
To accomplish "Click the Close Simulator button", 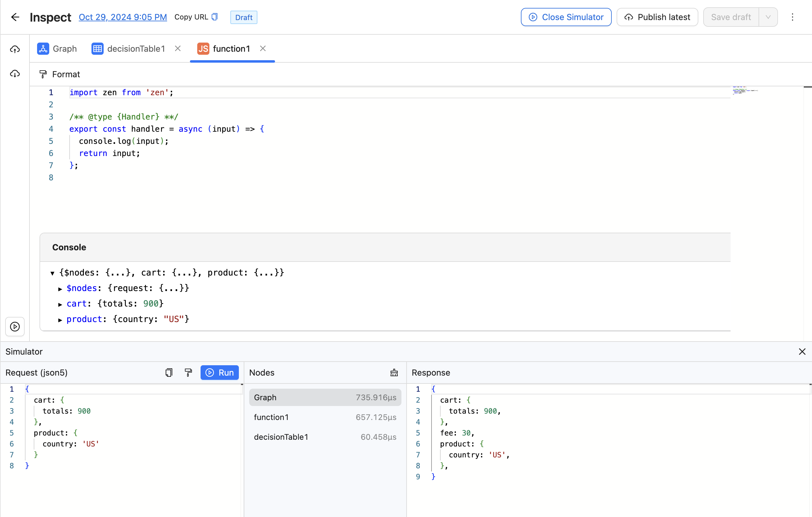I will pyautogui.click(x=566, y=17).
